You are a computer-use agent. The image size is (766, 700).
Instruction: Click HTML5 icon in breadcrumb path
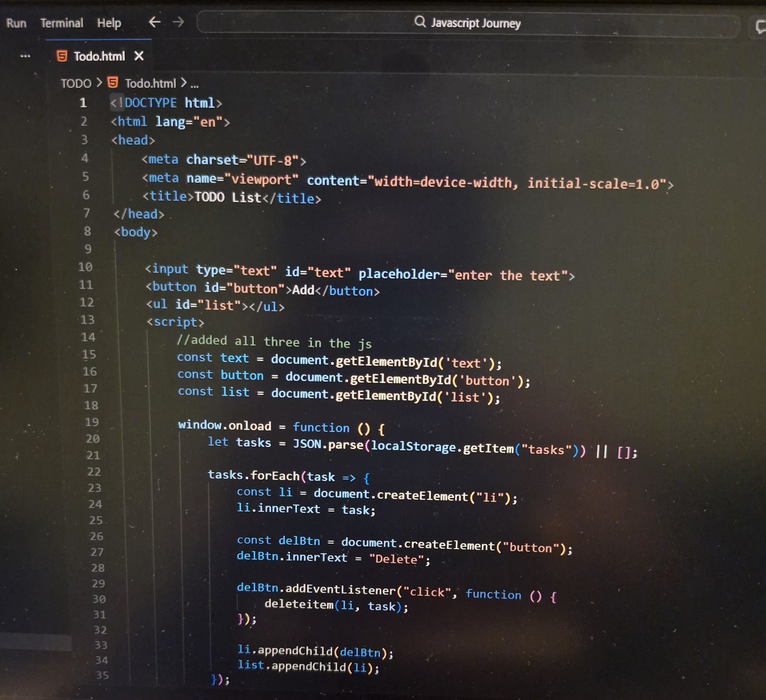tap(113, 82)
